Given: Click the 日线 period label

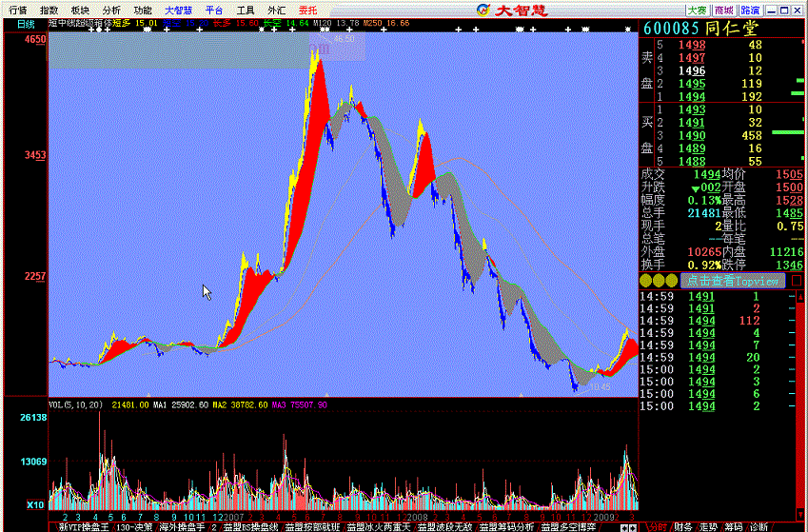Looking at the screenshot, I should [26, 24].
